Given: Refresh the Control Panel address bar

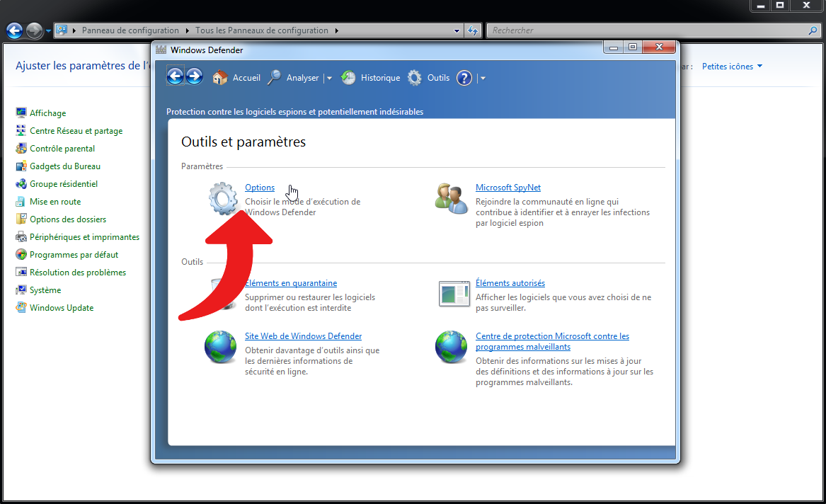Looking at the screenshot, I should pos(473,30).
